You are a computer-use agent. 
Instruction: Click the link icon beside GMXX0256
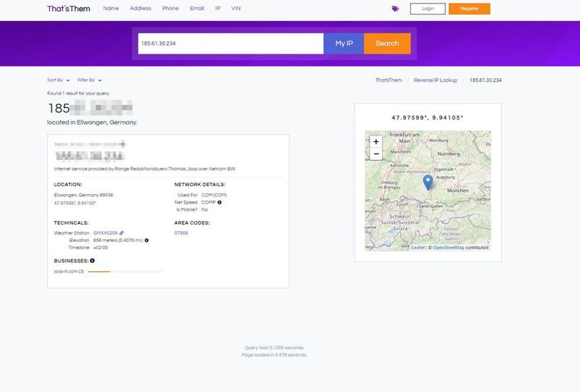coord(122,233)
